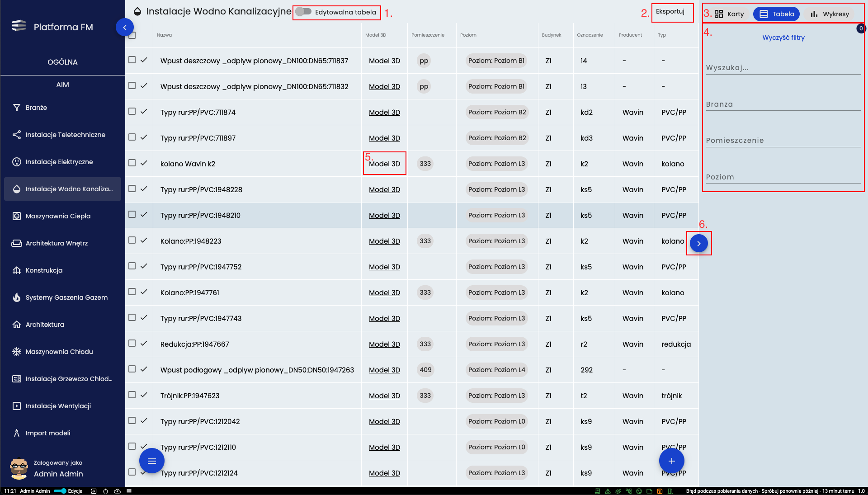Screen dimensions: 868x495
Task: Click the Poziom: Poziom B2 chip in kd3 row
Action: [497, 138]
